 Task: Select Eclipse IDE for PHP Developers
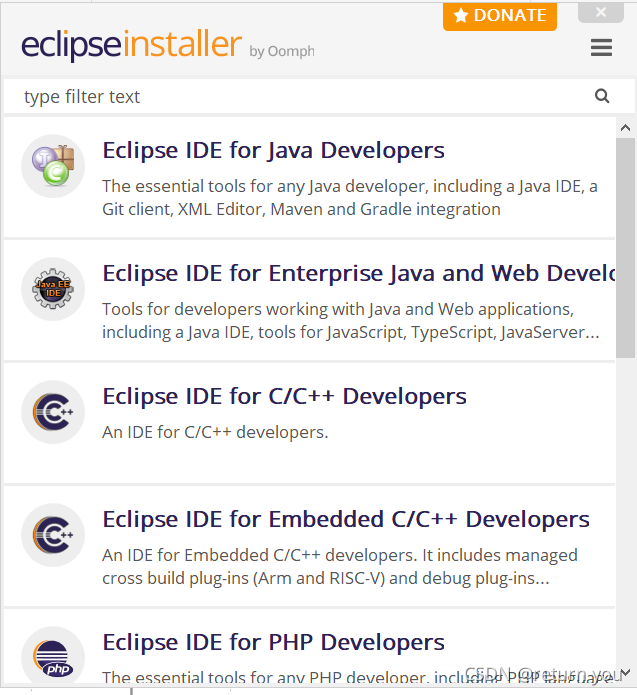coord(309,647)
